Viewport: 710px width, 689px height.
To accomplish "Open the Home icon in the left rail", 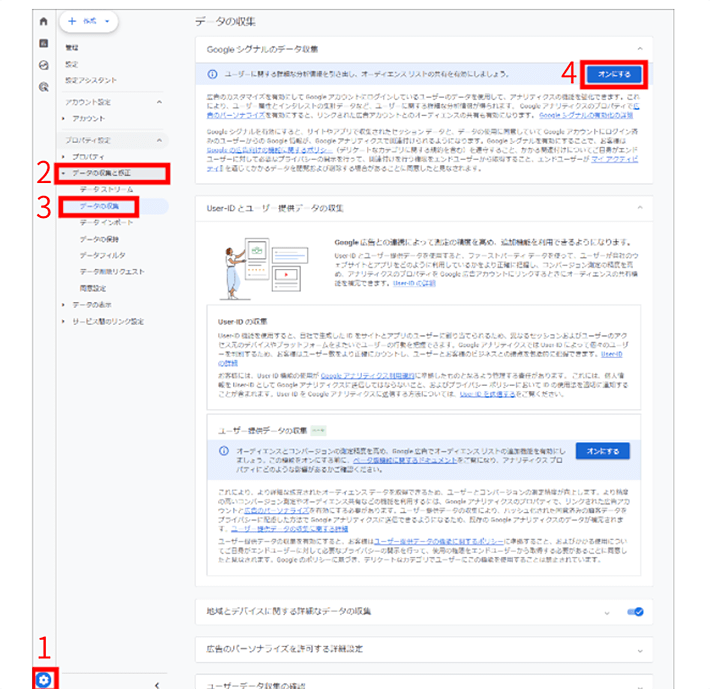I will (43, 21).
